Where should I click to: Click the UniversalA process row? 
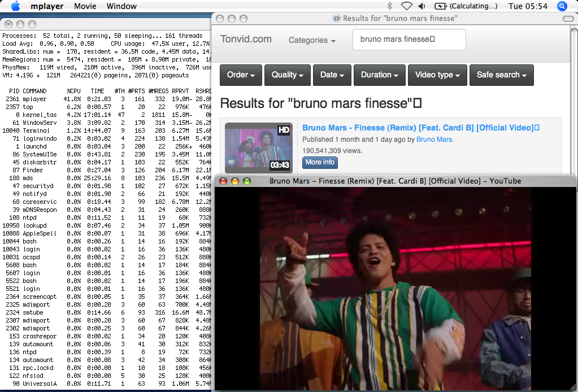pos(107,384)
